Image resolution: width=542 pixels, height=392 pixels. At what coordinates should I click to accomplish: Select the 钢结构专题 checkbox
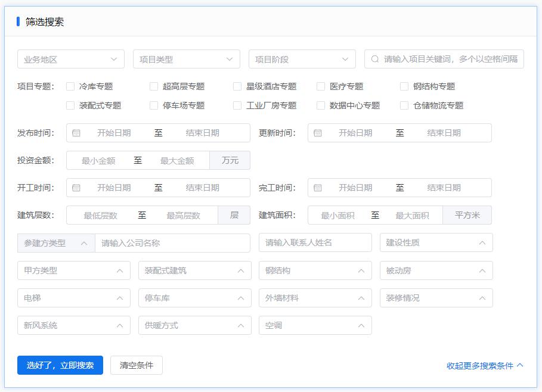pyautogui.click(x=404, y=86)
